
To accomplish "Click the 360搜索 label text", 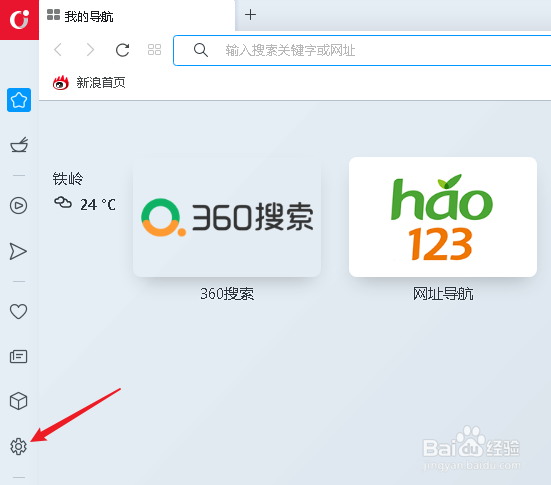I will coord(227,294).
